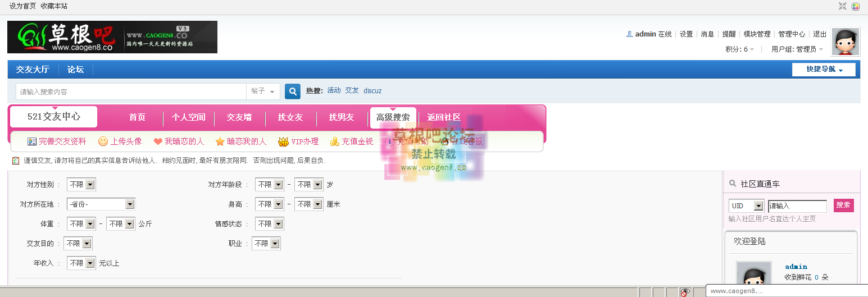
Task: Open the 帖子 search type selector
Action: pyautogui.click(x=263, y=92)
